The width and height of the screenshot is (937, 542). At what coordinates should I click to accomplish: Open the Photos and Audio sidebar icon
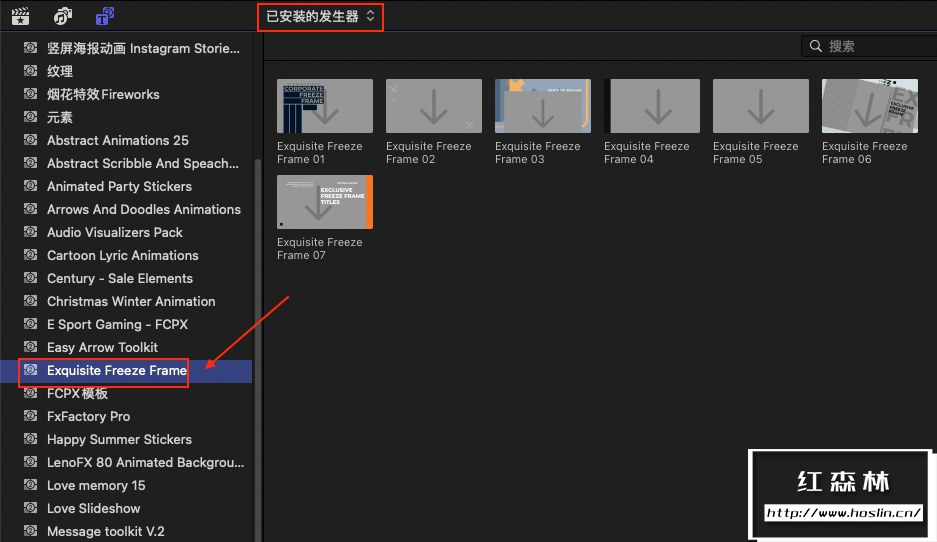click(63, 16)
